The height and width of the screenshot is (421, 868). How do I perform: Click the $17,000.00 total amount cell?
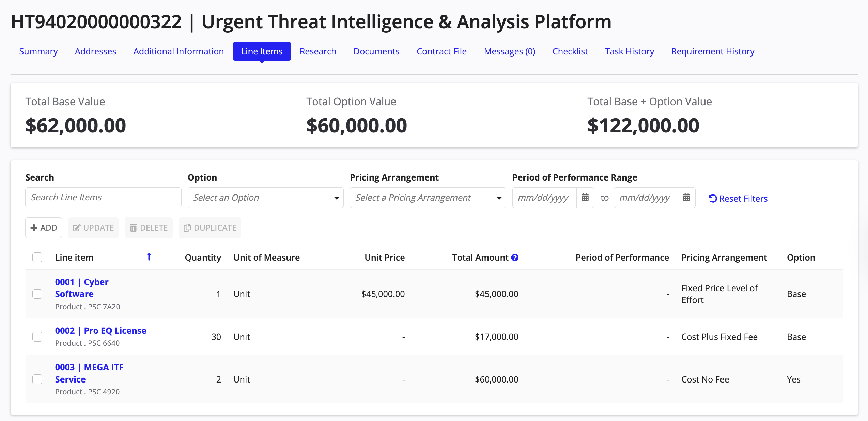(x=496, y=337)
